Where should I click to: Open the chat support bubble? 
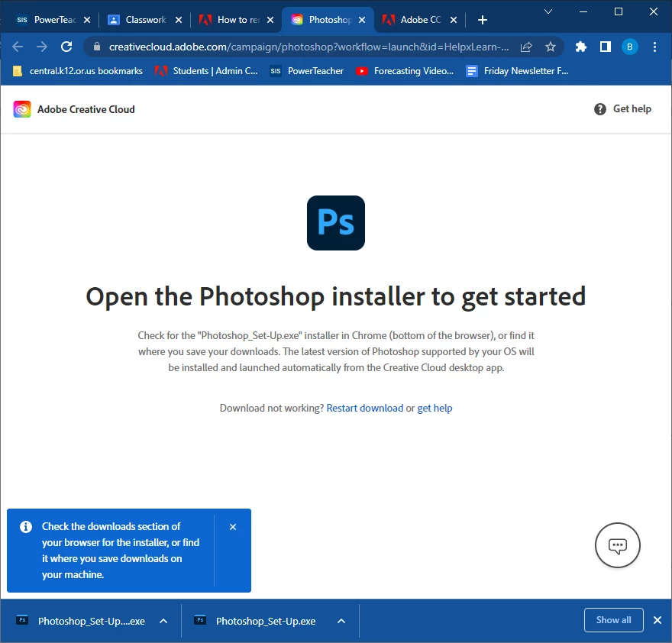tap(618, 545)
